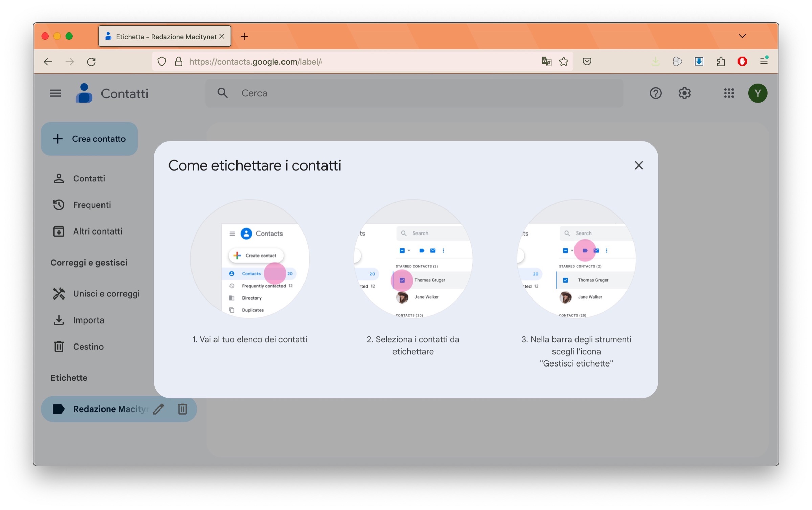Click the Crea contatto button
812x510 pixels.
[x=89, y=139]
